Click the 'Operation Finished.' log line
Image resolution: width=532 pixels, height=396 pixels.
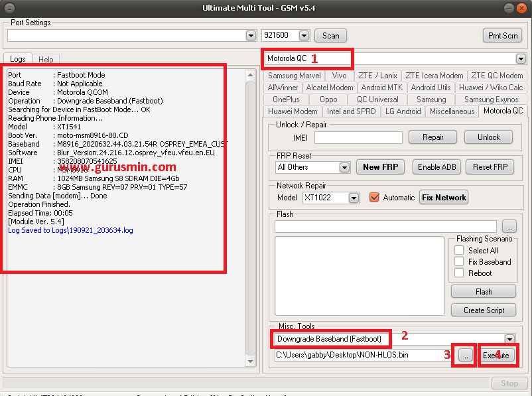pos(39,204)
